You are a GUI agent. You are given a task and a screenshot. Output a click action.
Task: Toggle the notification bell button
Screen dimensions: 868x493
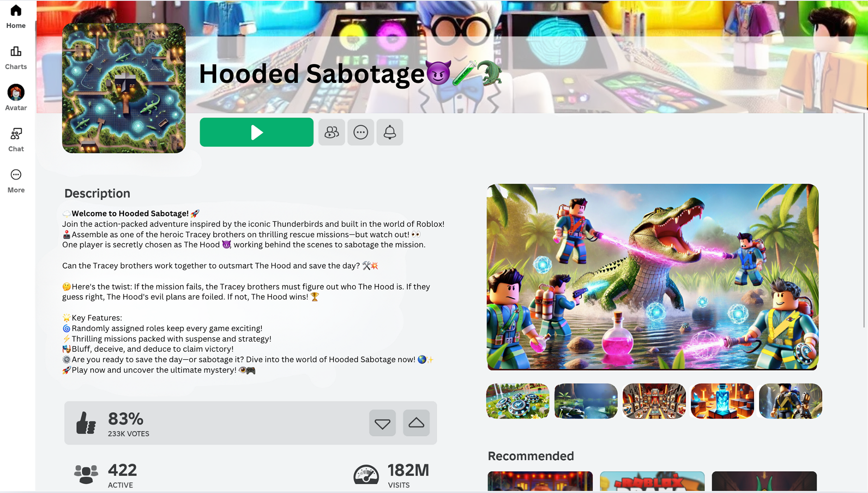pos(390,132)
